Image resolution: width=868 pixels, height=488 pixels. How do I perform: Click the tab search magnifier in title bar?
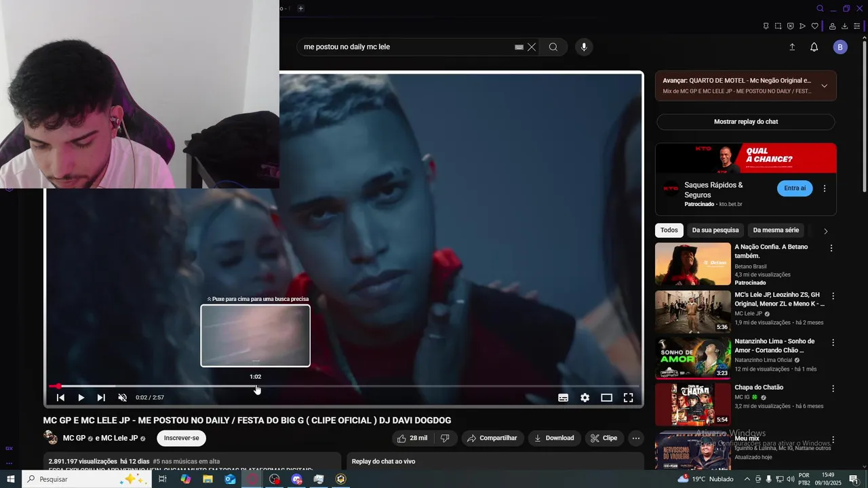(x=820, y=8)
